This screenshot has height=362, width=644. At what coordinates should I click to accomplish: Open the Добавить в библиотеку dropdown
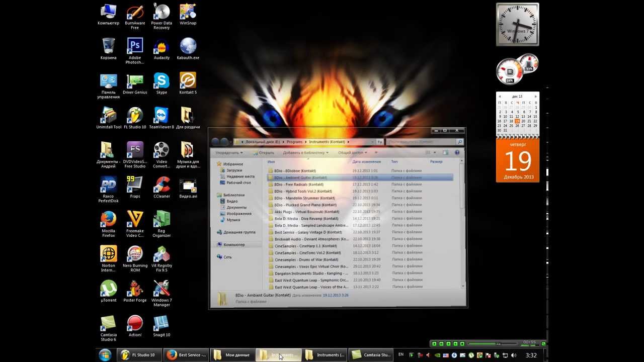point(305,153)
